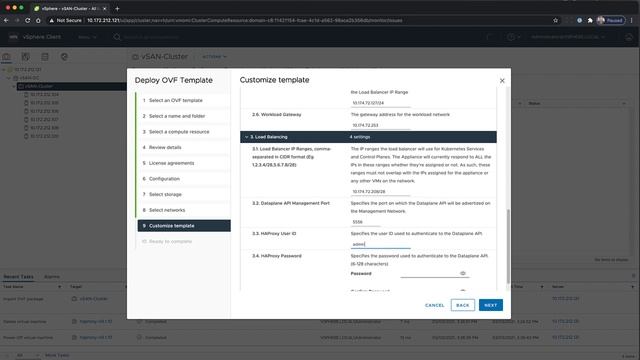Click the BACK button
The image size is (640, 360).
462,305
